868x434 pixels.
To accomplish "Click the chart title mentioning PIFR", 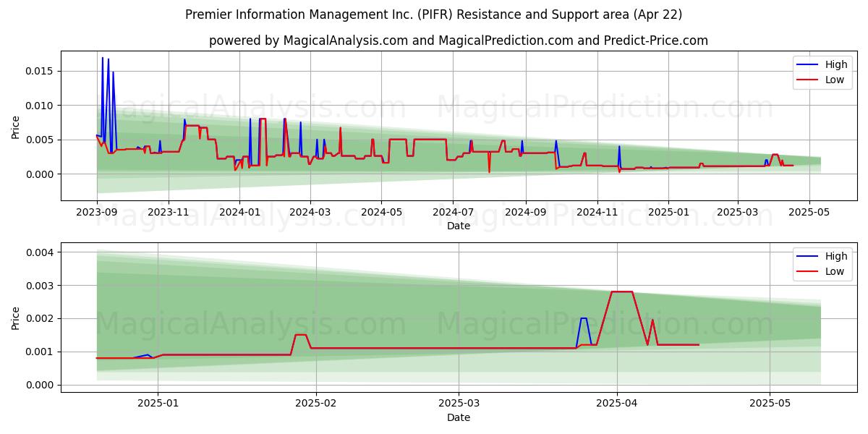I will click(x=433, y=14).
